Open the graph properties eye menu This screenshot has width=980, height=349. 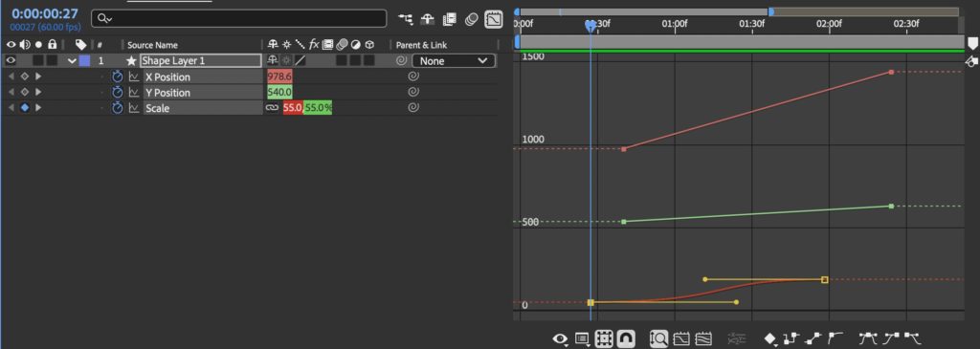[561, 338]
